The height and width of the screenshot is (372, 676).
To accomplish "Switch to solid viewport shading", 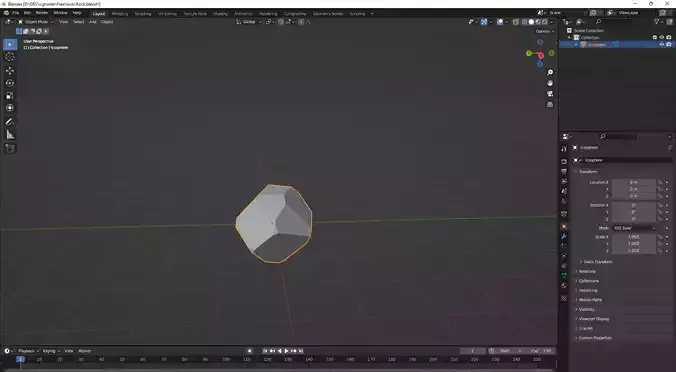I will [531, 22].
